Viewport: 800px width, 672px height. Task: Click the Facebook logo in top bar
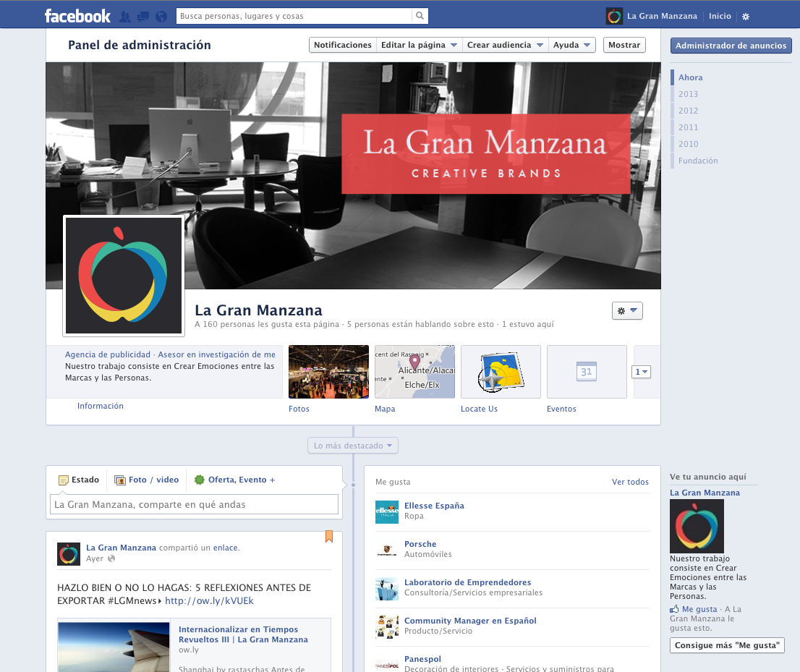tap(77, 15)
